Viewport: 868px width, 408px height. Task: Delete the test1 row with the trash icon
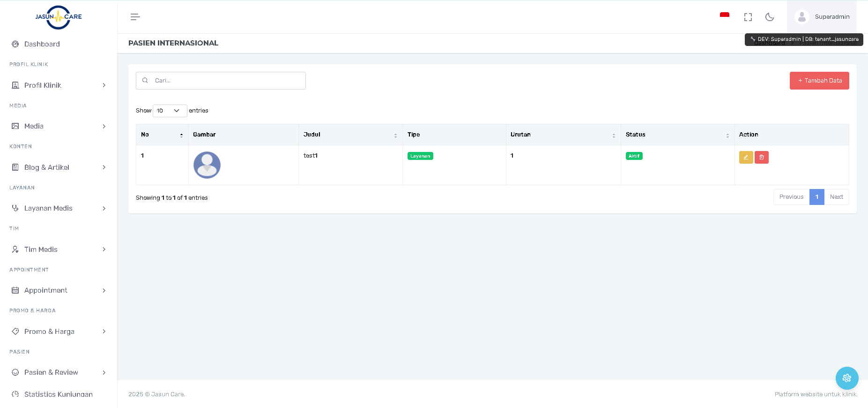pos(761,157)
